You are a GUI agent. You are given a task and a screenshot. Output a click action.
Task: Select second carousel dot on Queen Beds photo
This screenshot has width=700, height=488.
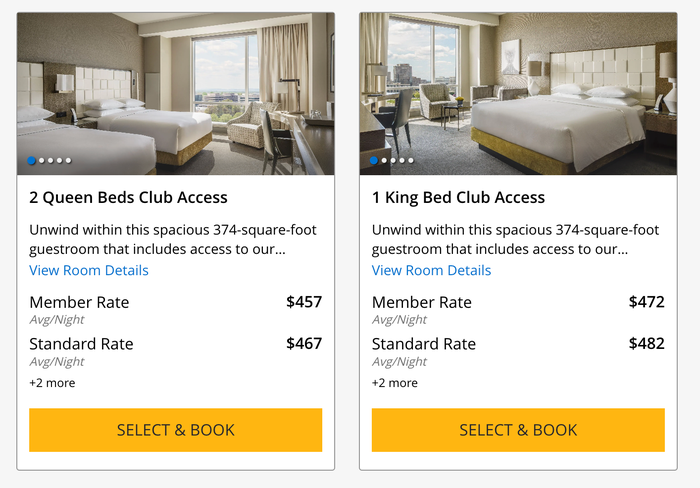pos(42,160)
